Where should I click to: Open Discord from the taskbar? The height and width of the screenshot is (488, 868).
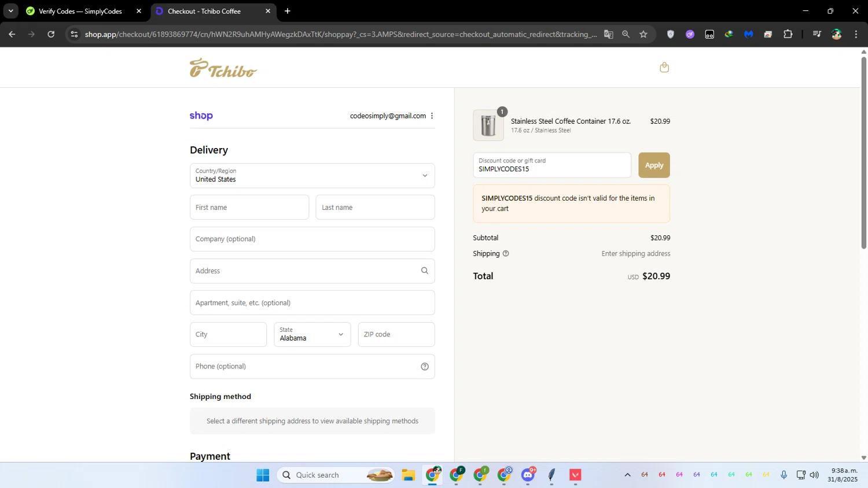click(x=528, y=475)
